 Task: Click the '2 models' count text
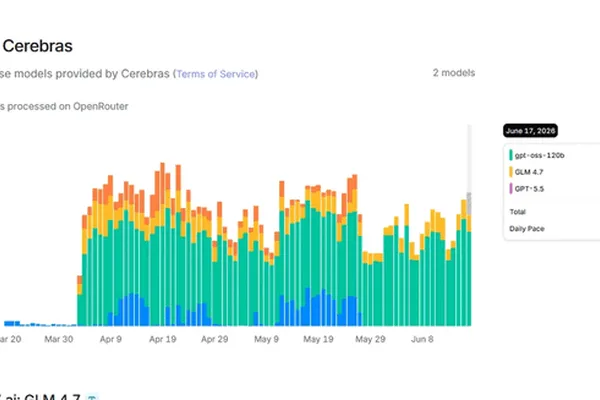[x=454, y=73]
